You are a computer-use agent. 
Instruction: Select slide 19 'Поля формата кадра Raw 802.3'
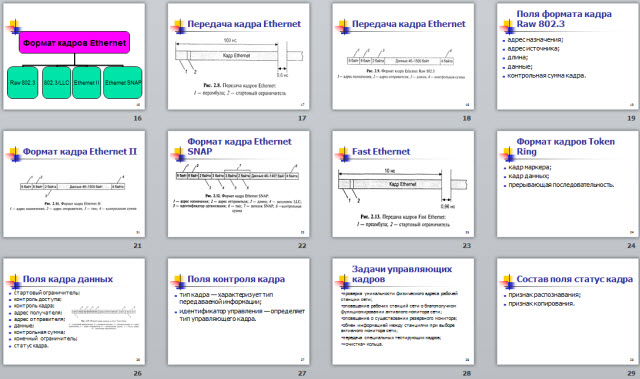pyautogui.click(x=567, y=56)
